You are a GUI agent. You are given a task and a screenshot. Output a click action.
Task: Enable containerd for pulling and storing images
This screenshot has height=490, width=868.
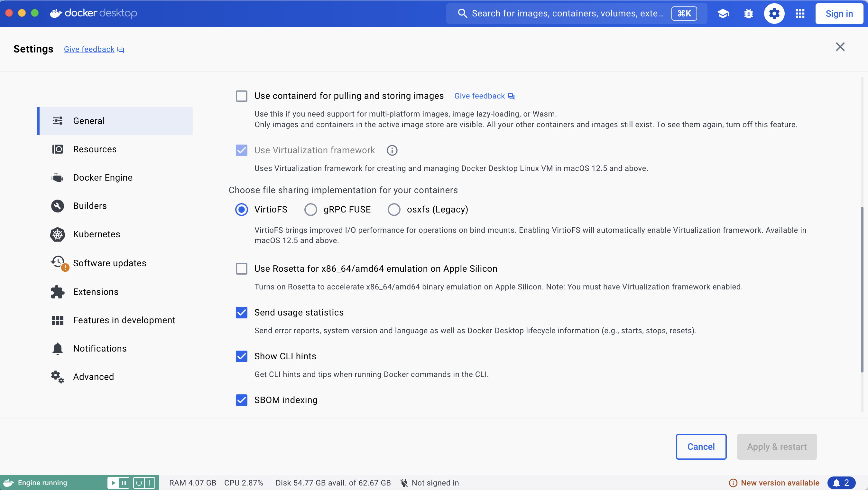click(x=241, y=96)
